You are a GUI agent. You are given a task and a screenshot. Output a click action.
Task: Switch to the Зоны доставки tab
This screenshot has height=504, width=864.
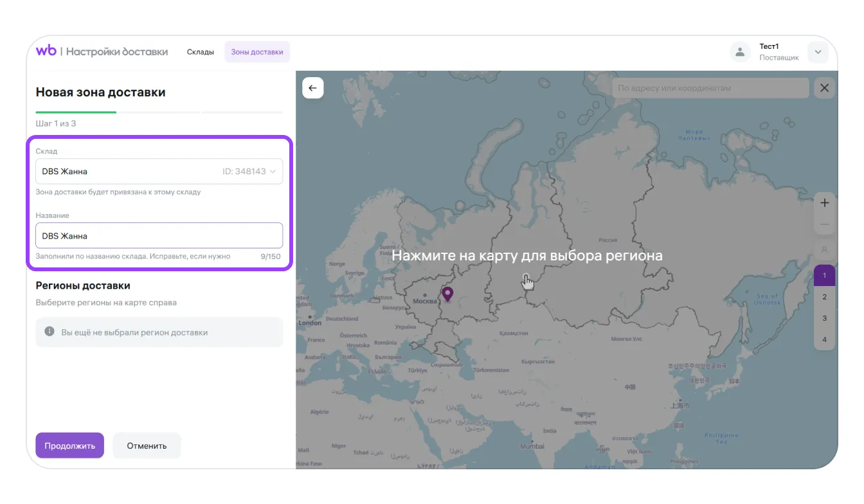pos(257,52)
